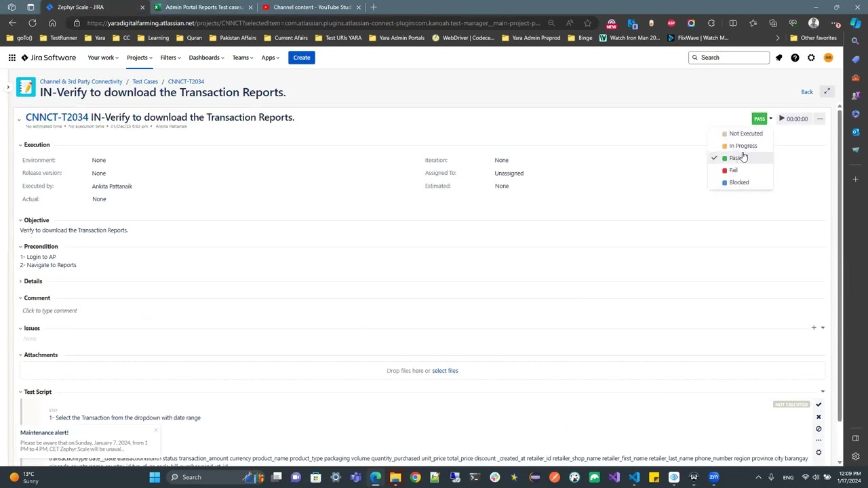
Task: Open Filters dropdown menu
Action: tap(170, 58)
